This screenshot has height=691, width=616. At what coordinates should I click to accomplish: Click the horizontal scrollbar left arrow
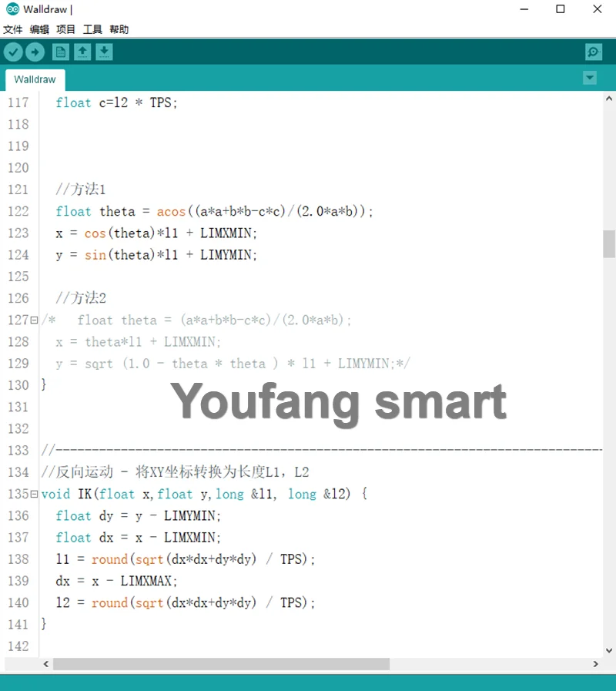(x=46, y=664)
